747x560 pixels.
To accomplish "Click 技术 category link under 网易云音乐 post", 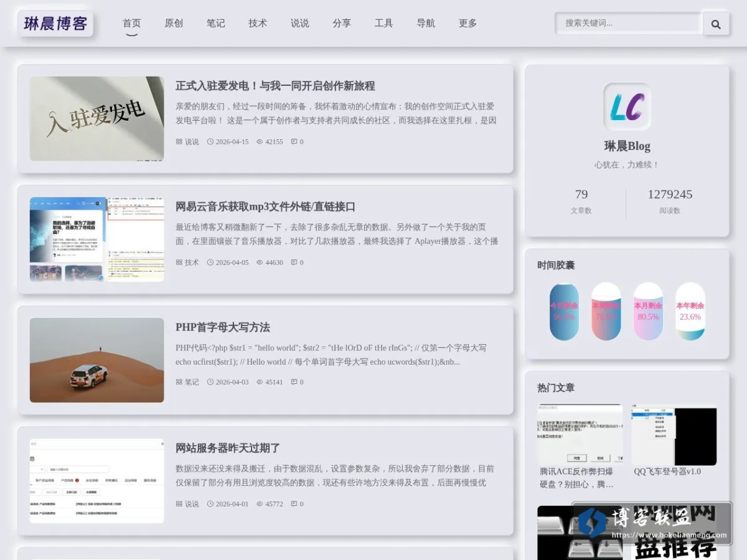I will (x=192, y=263).
